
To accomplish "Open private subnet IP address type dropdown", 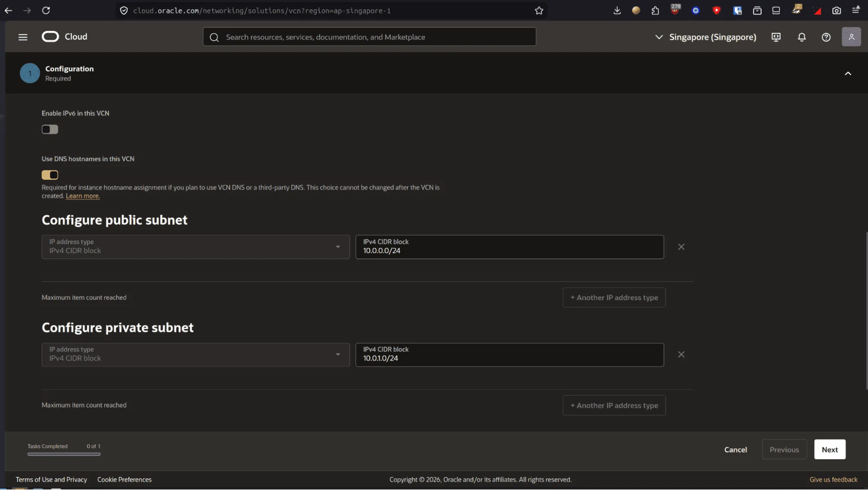I will point(195,354).
